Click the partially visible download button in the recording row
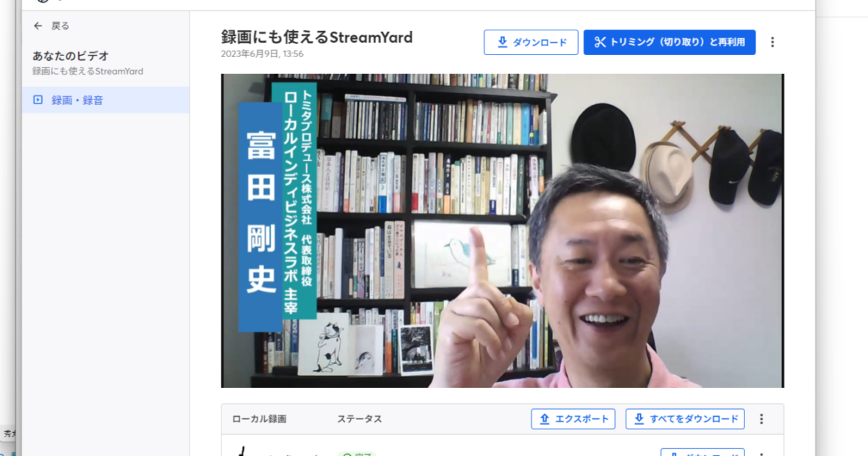This screenshot has width=868, height=456. (702, 452)
